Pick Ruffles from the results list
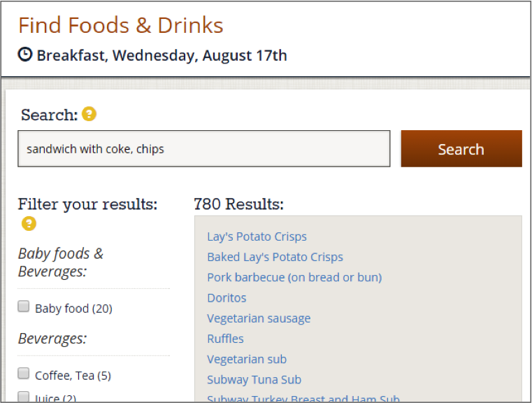 (x=225, y=339)
